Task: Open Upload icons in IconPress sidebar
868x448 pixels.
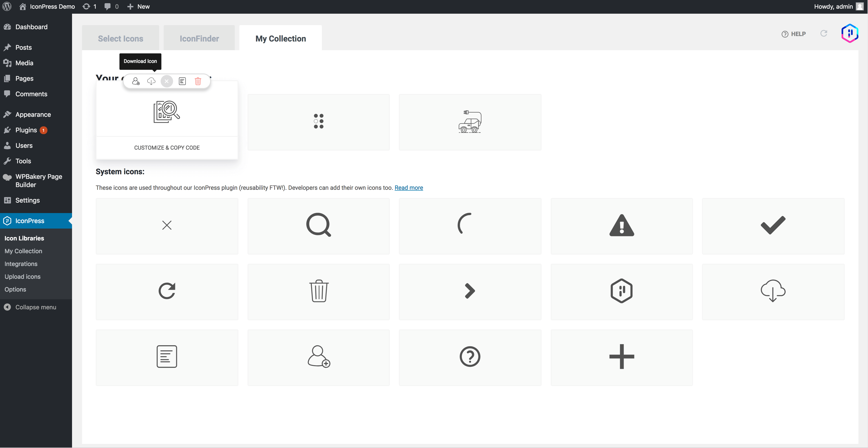Action: tap(23, 276)
